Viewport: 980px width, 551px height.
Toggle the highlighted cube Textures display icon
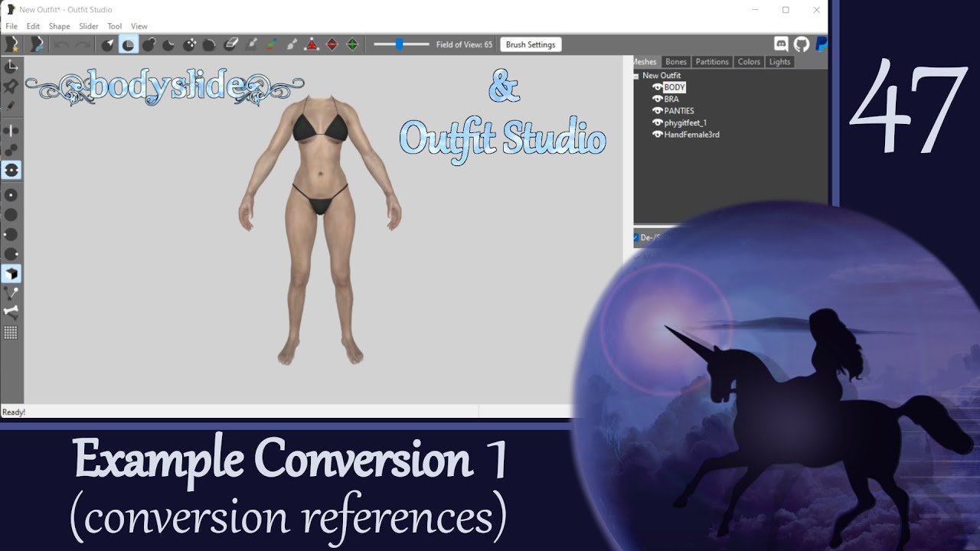click(11, 273)
